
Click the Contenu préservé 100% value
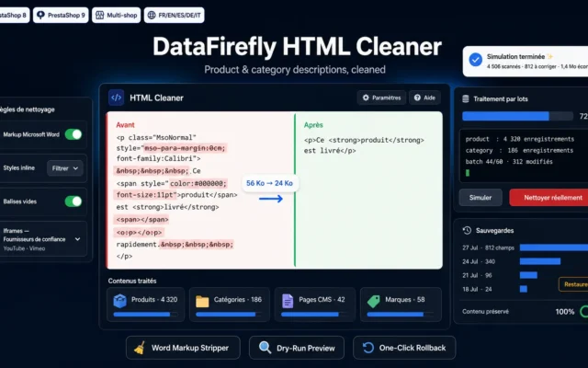pos(565,312)
